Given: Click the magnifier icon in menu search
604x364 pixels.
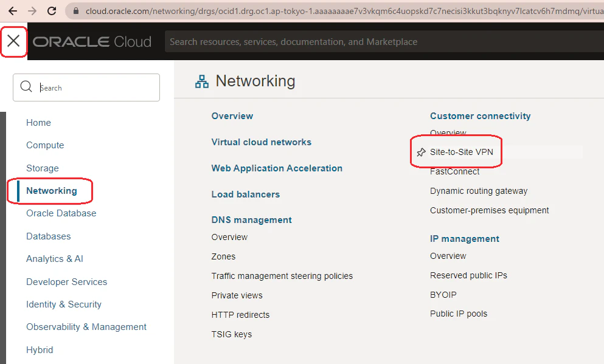Looking at the screenshot, I should tap(26, 86).
